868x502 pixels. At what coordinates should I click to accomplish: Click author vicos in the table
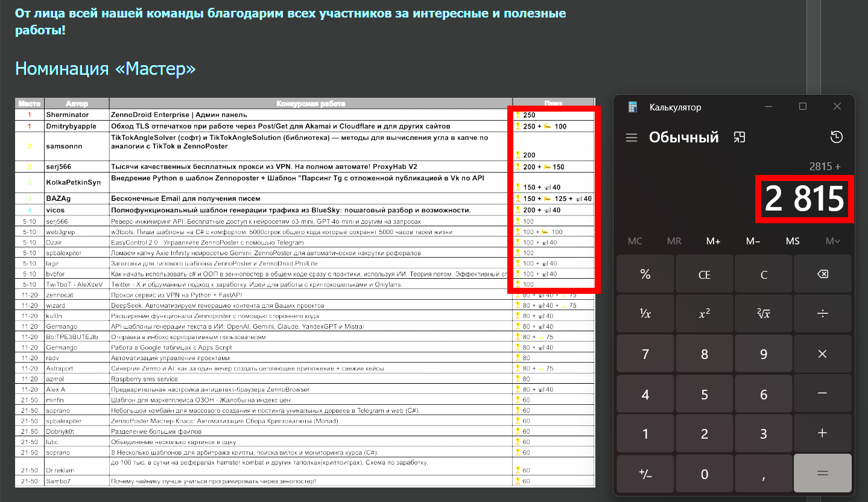click(x=56, y=210)
